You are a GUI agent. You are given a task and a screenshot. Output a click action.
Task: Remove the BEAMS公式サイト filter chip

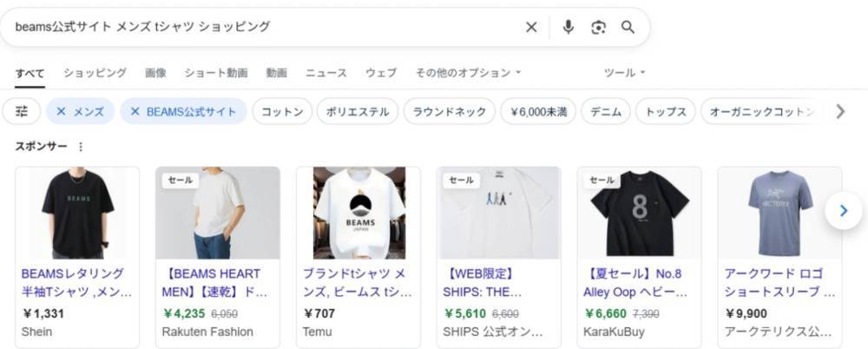pyautogui.click(x=183, y=111)
